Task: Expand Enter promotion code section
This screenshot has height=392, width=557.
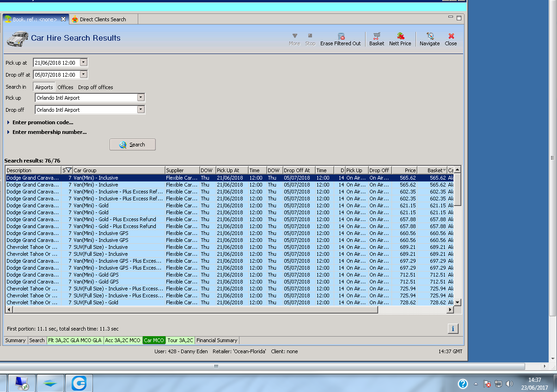Action: [x=40, y=122]
